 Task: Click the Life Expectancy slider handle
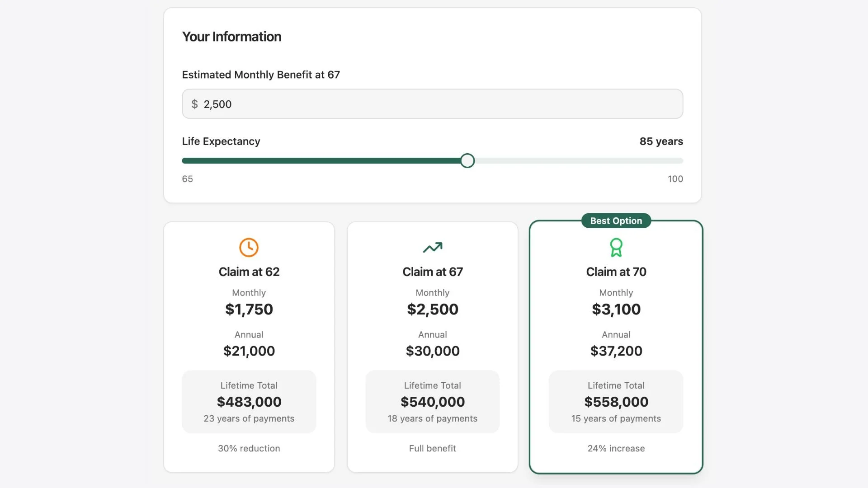[x=467, y=161]
